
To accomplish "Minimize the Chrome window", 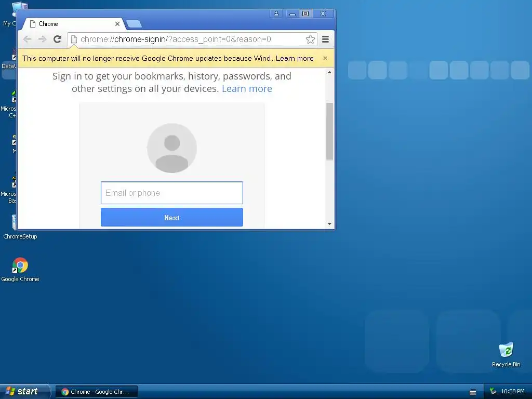I will [x=292, y=14].
